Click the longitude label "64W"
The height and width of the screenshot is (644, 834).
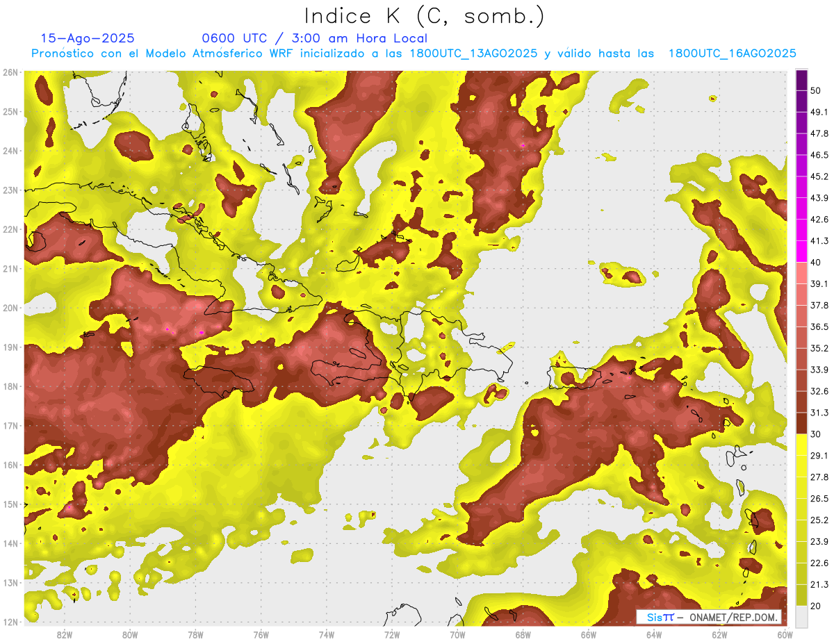(654, 635)
